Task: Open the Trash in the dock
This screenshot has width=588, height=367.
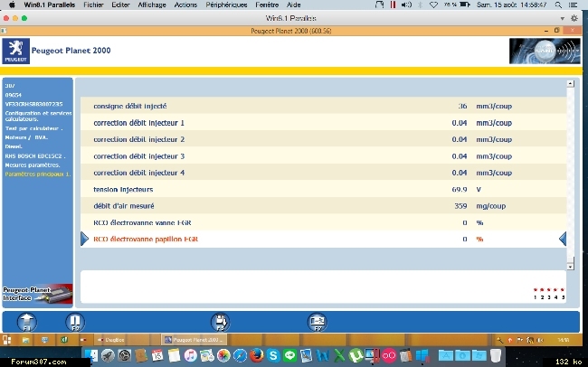Action: pos(496,355)
